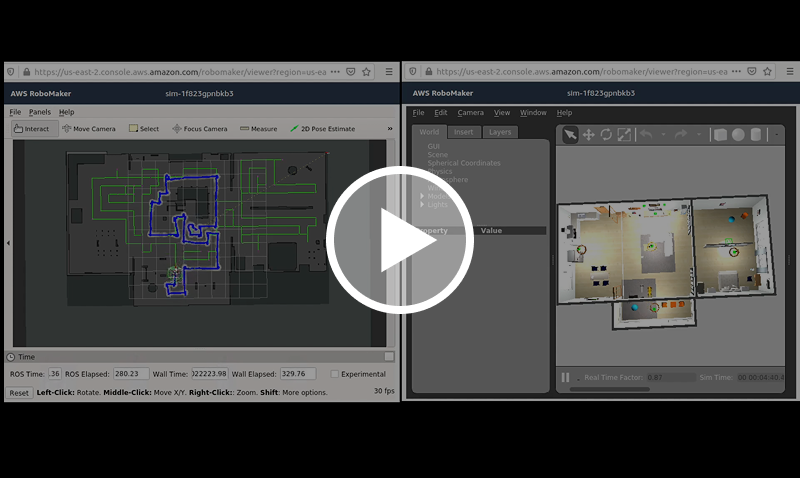This screenshot has height=478, width=800.
Task: Insert a box shape in Gazebo
Action: [x=720, y=135]
